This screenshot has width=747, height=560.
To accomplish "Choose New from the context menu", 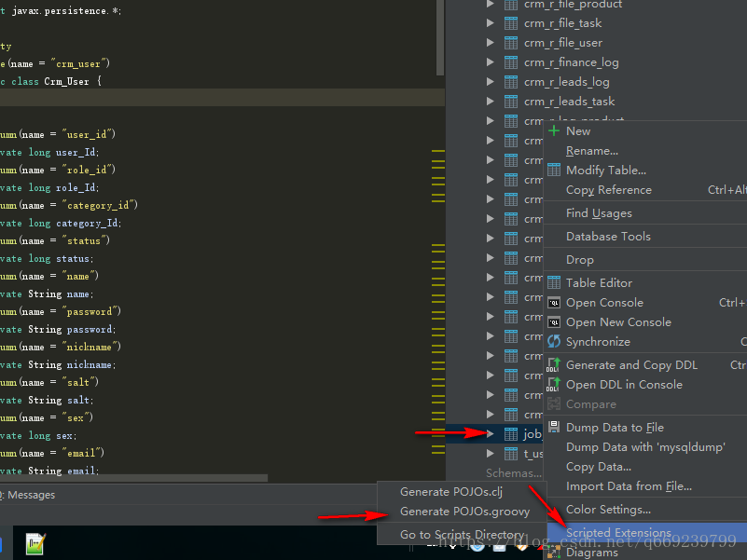I will 645,131.
